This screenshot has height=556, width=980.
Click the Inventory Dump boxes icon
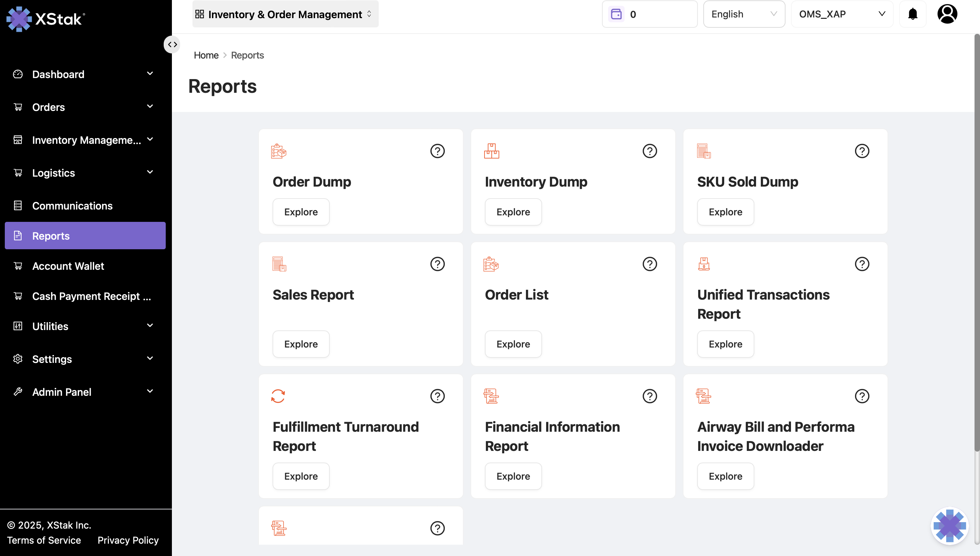point(491,151)
